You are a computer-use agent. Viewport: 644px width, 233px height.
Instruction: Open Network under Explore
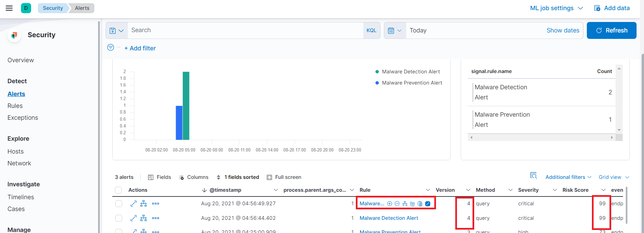coord(19,163)
